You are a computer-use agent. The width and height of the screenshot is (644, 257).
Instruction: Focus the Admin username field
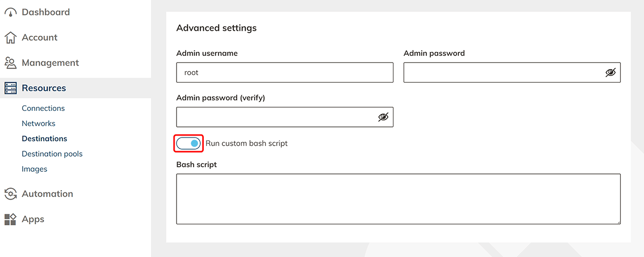coord(284,73)
